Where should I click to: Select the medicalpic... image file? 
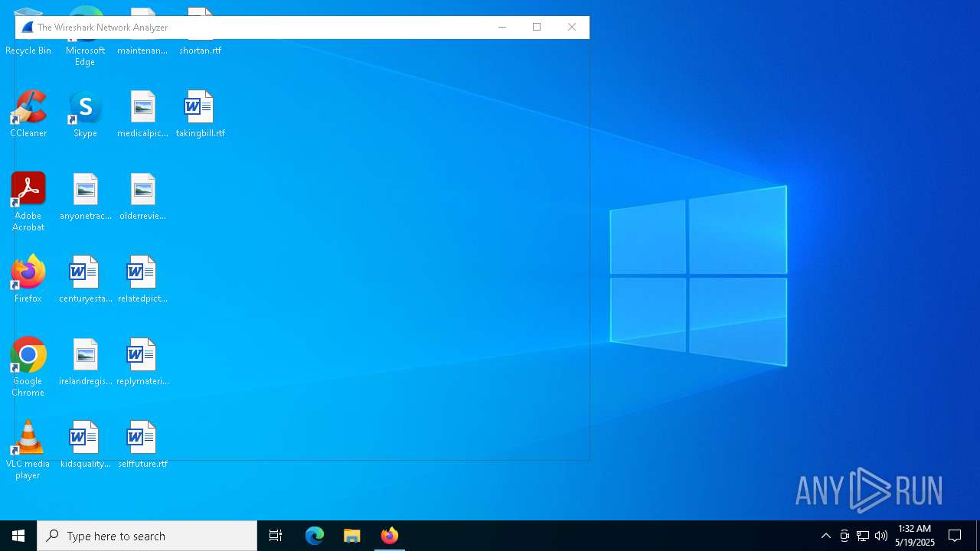142,114
